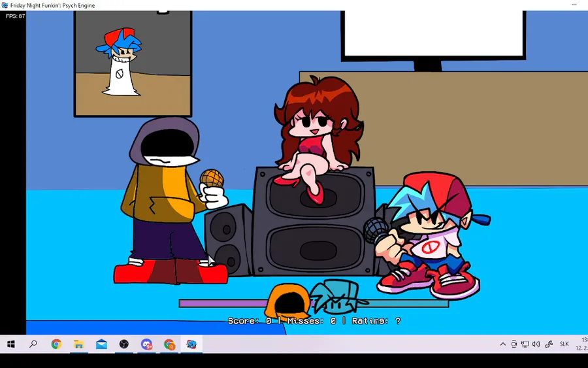This screenshot has height=368, width=588.
Task: Click the FPS: 87 counter
Action: [16, 16]
